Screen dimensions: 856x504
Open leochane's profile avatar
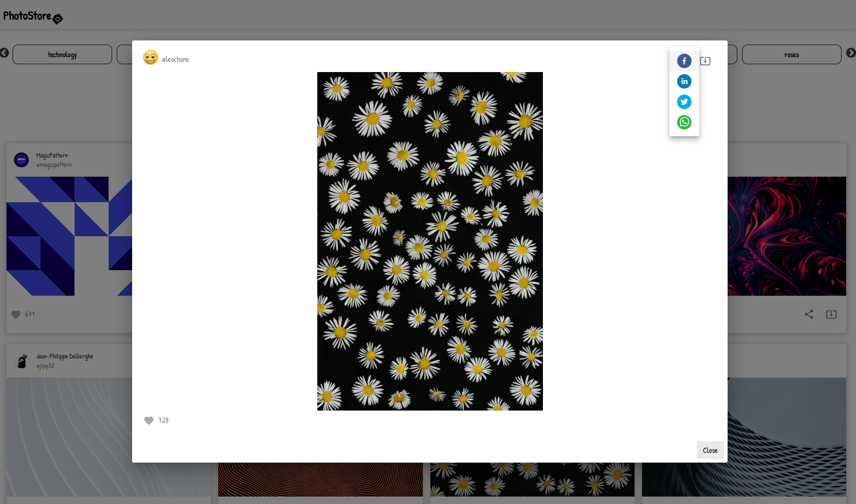150,58
